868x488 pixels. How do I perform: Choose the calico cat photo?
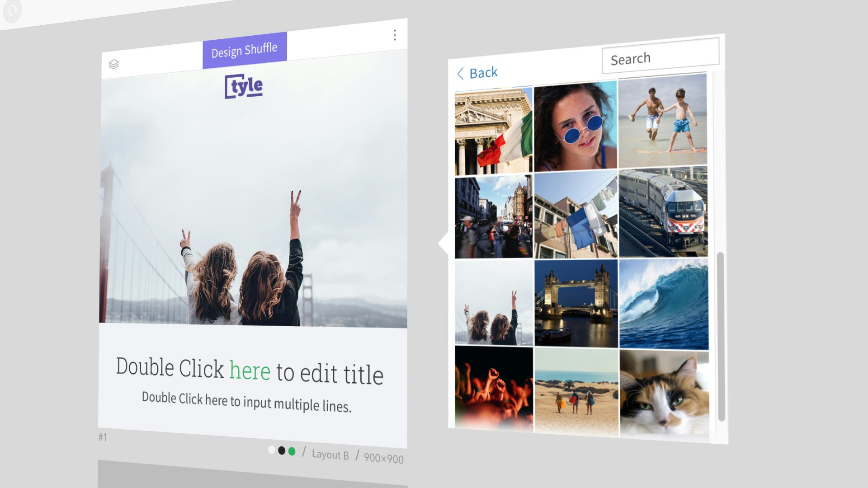click(664, 393)
